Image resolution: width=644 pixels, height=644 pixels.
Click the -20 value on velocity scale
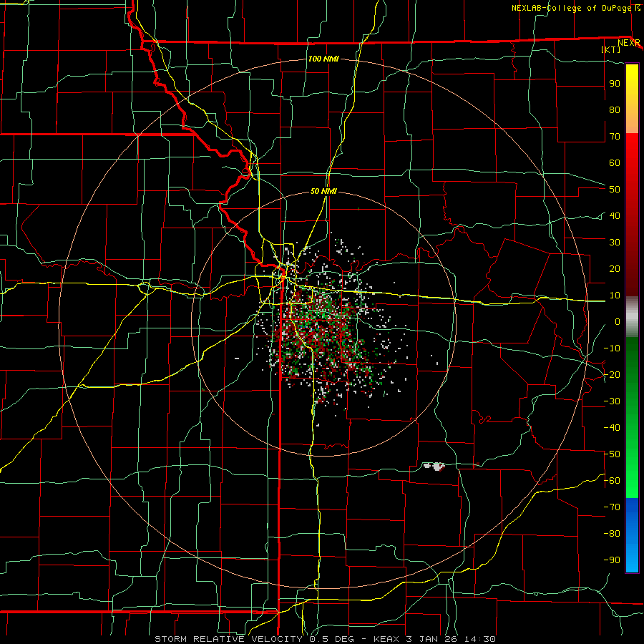coord(612,374)
